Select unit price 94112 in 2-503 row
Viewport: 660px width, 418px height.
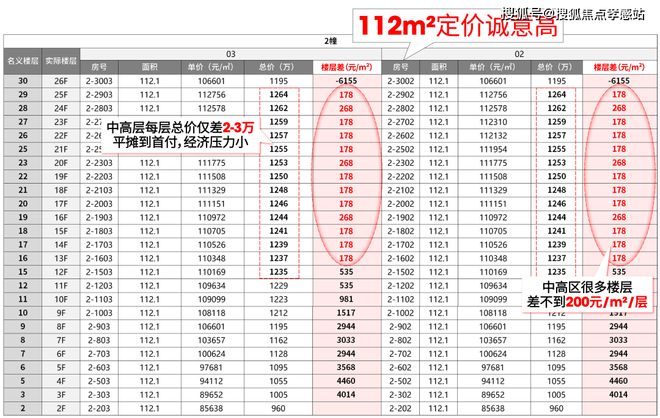pyautogui.click(x=212, y=381)
